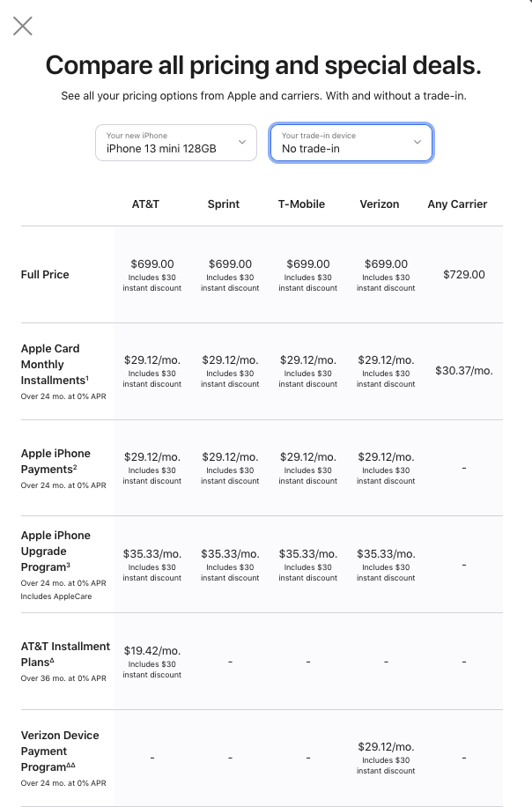Image resolution: width=532 pixels, height=807 pixels.
Task: Click the chevron in the iPhone model selector
Action: pos(242,143)
